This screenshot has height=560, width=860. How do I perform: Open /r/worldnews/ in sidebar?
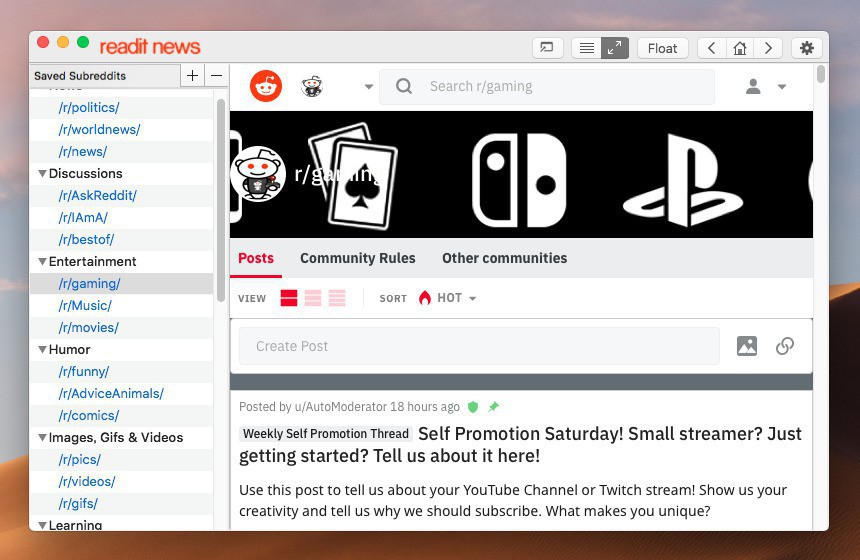pos(99,129)
